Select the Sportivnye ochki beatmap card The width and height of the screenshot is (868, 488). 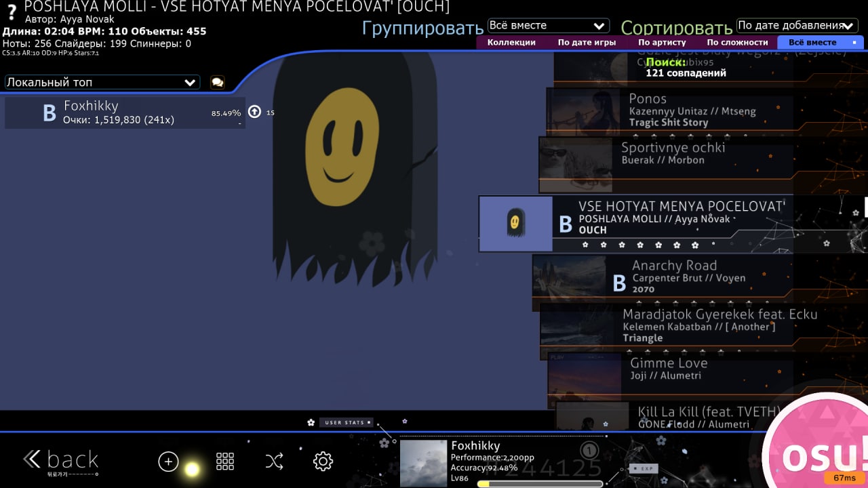(x=703, y=165)
